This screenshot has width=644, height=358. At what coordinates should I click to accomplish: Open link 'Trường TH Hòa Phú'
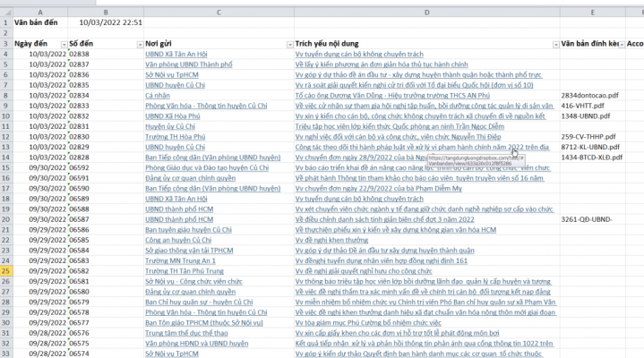click(175, 137)
